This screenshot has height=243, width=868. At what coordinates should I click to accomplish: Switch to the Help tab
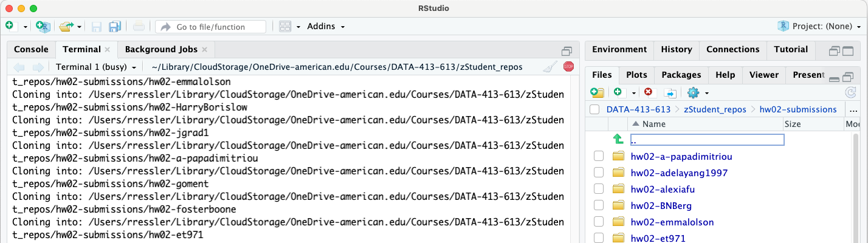click(x=725, y=75)
